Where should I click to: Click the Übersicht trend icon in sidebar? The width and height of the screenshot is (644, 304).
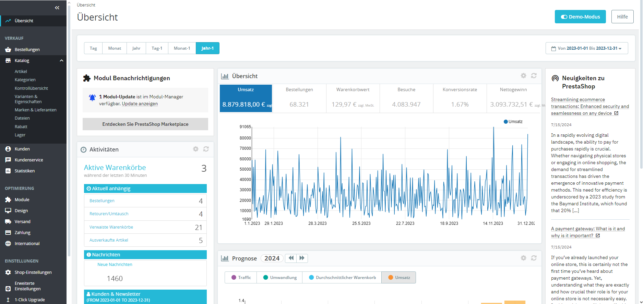pyautogui.click(x=8, y=21)
